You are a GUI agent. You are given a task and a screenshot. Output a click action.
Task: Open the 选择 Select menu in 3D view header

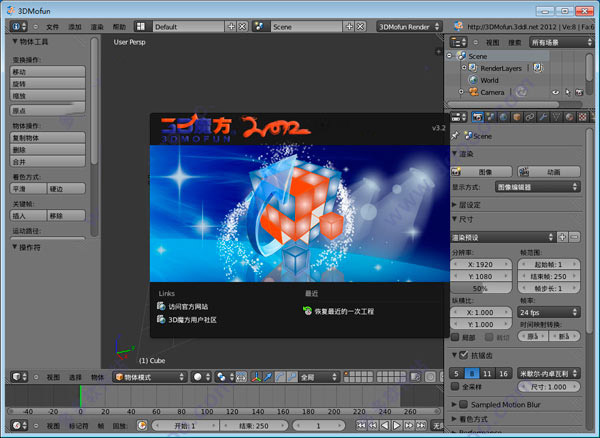75,377
